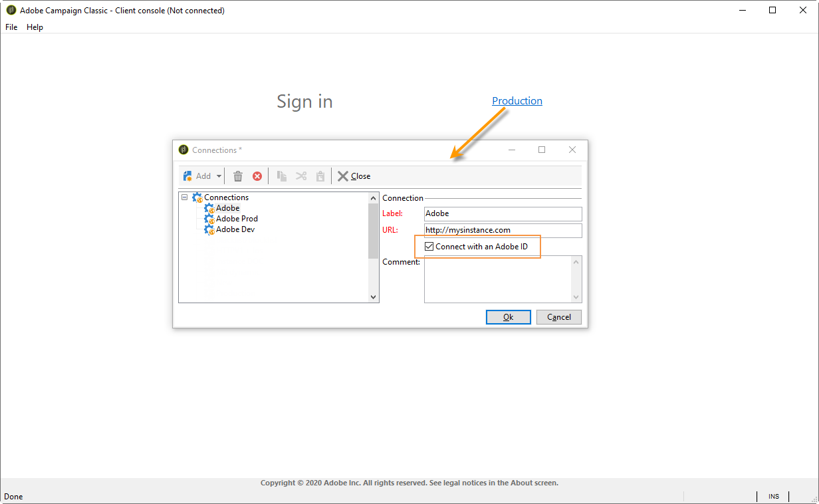819x504 pixels.
Task: Click the copyright notice text
Action: (x=409, y=483)
